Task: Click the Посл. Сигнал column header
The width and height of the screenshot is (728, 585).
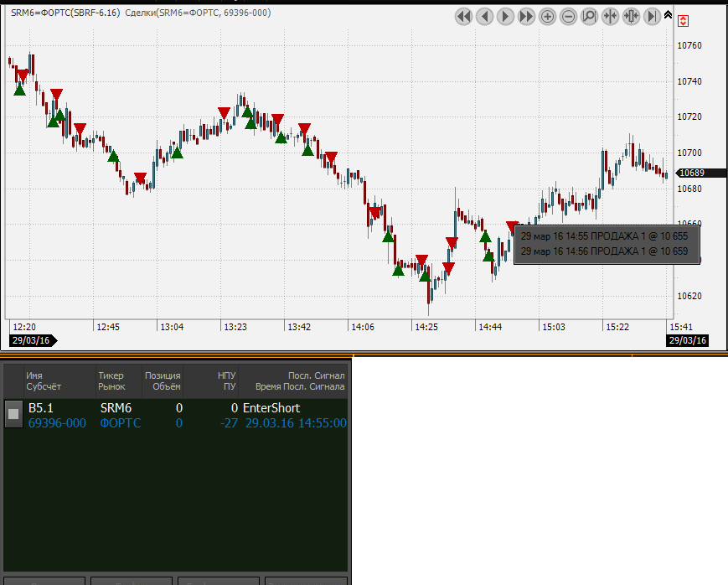Action: 293,381
